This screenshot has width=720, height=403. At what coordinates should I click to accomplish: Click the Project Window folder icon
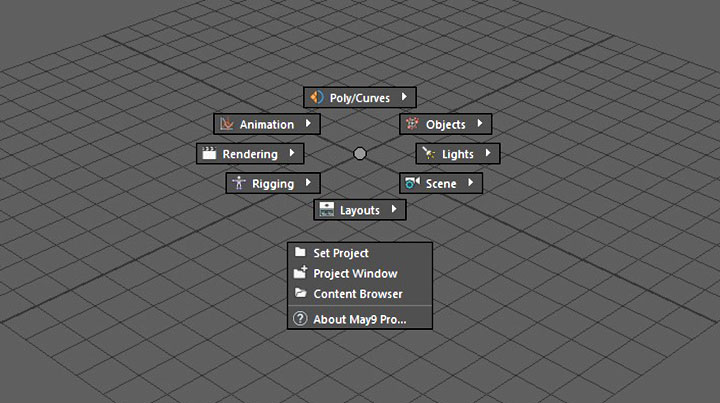pyautogui.click(x=299, y=273)
